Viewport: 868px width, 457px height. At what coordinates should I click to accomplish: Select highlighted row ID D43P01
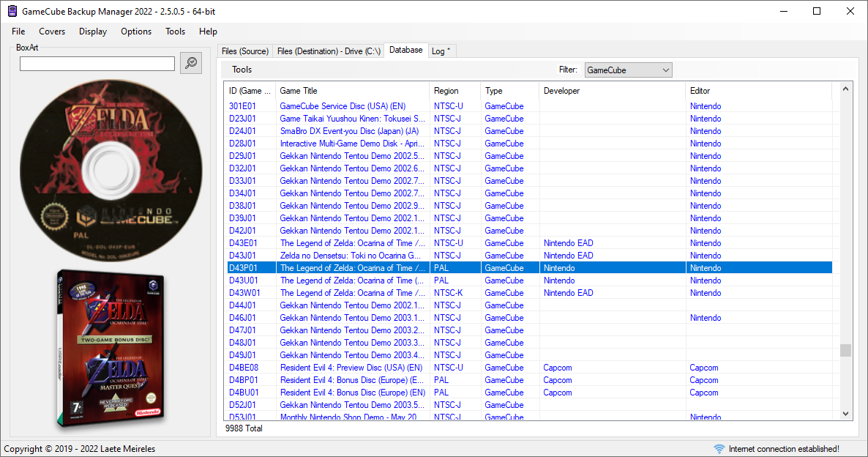(x=243, y=268)
